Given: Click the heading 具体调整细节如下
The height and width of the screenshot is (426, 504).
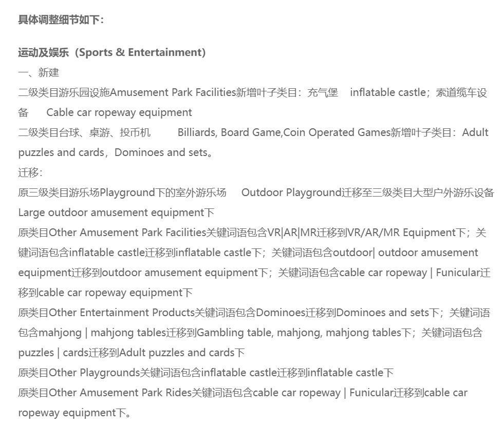Looking at the screenshot, I should 61,20.
